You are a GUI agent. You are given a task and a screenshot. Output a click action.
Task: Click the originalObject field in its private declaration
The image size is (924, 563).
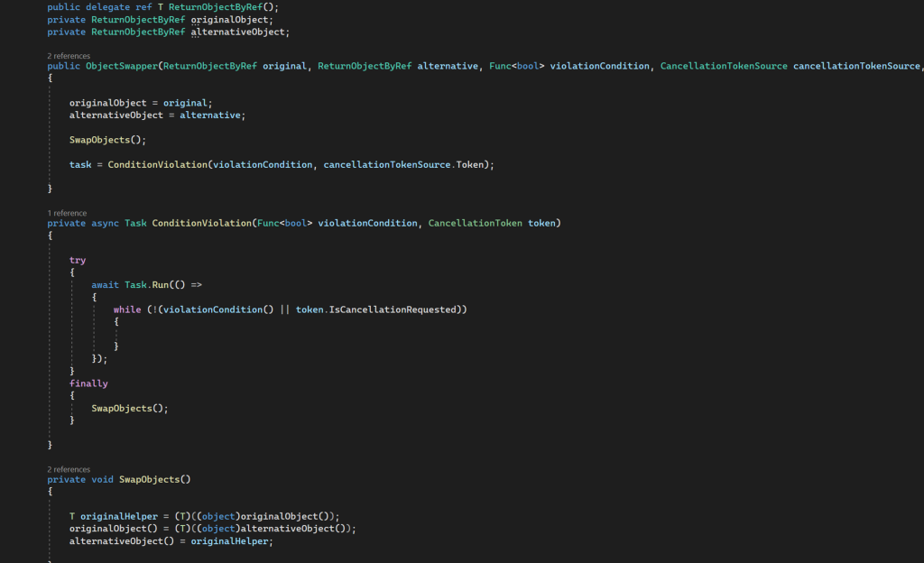point(231,19)
